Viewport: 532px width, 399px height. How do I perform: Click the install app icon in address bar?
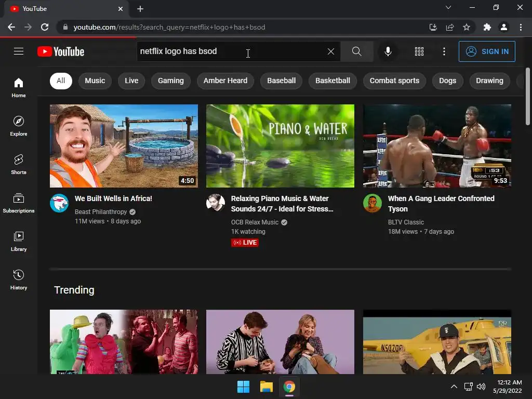click(433, 27)
